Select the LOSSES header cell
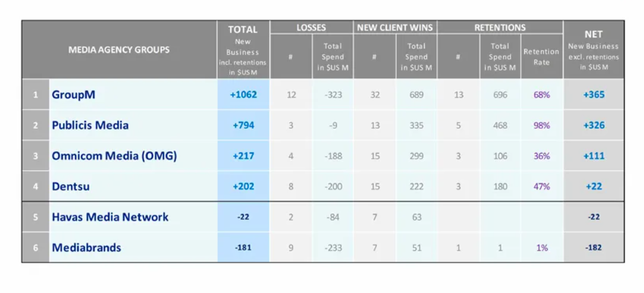The height and width of the screenshot is (293, 644). click(x=311, y=28)
